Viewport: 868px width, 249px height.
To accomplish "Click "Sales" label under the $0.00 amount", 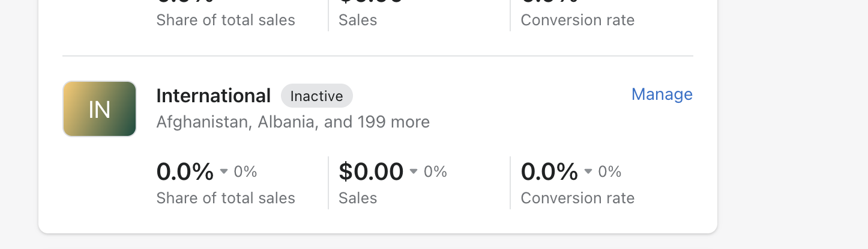I will coord(358,198).
